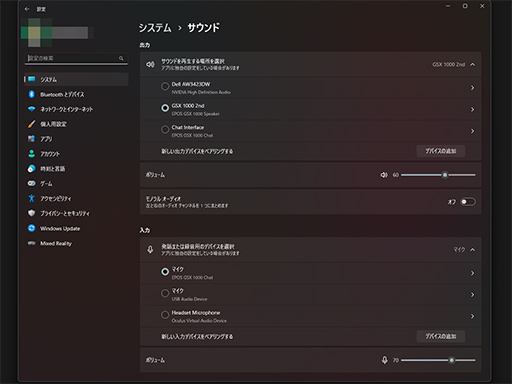
Task: Select Headset Microphone input radio button
Action: pyautogui.click(x=165, y=315)
